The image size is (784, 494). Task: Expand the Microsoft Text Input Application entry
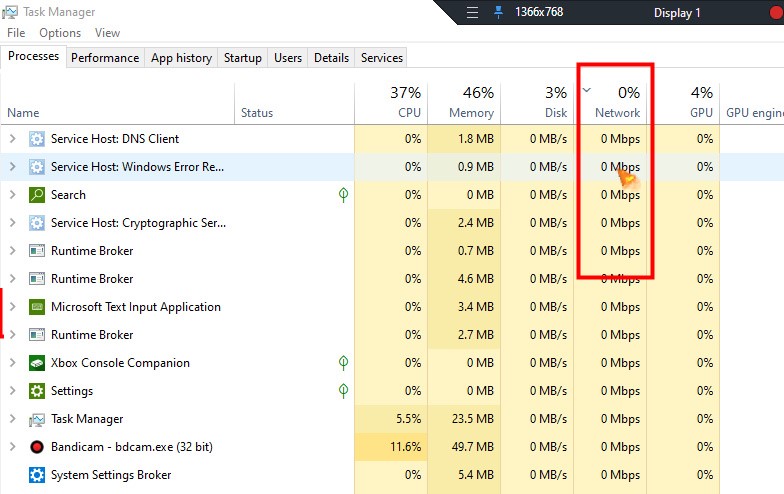(x=13, y=307)
